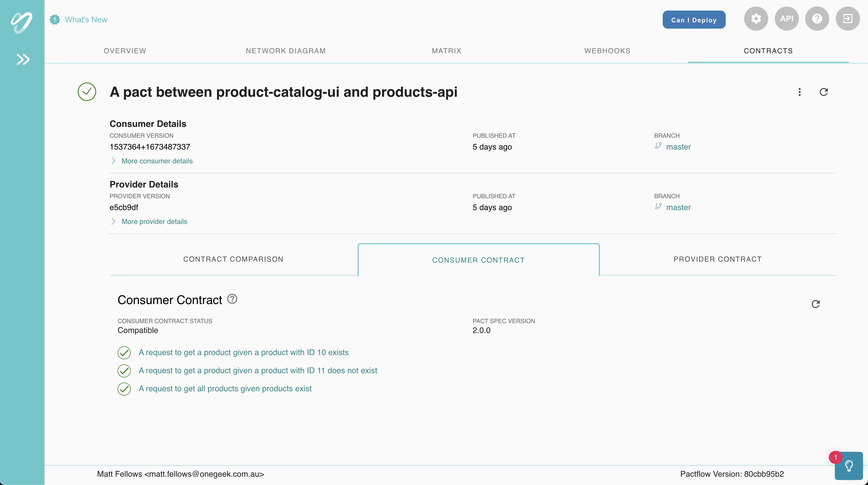Click the Consumer Contract help icon
The height and width of the screenshot is (485, 868).
tap(232, 299)
